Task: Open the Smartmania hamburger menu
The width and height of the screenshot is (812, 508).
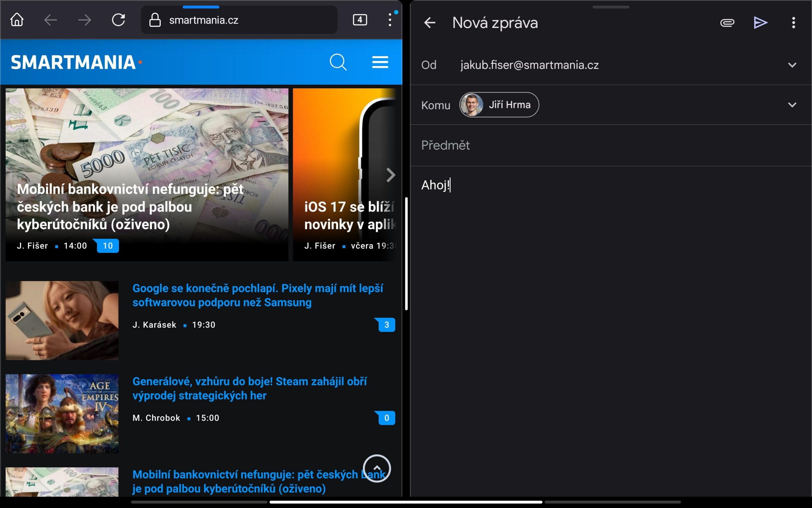Action: (x=380, y=62)
